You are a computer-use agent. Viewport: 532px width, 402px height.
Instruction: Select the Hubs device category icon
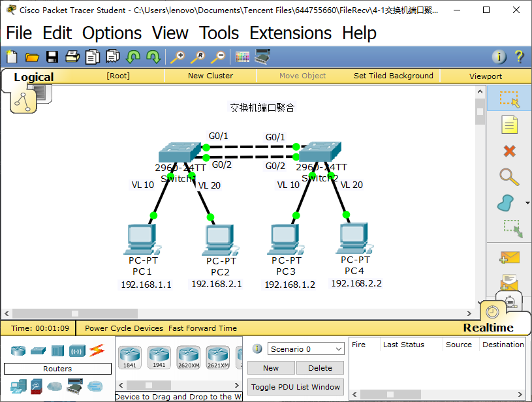click(57, 351)
